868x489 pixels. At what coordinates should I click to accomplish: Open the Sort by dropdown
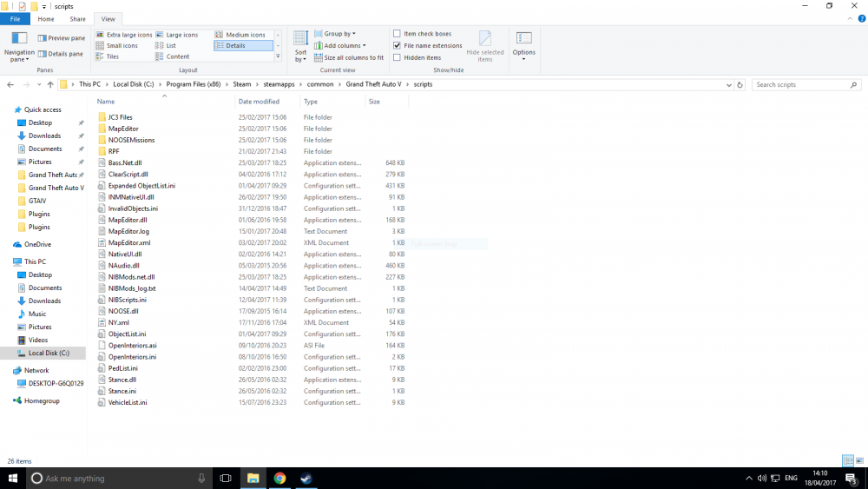tap(300, 49)
